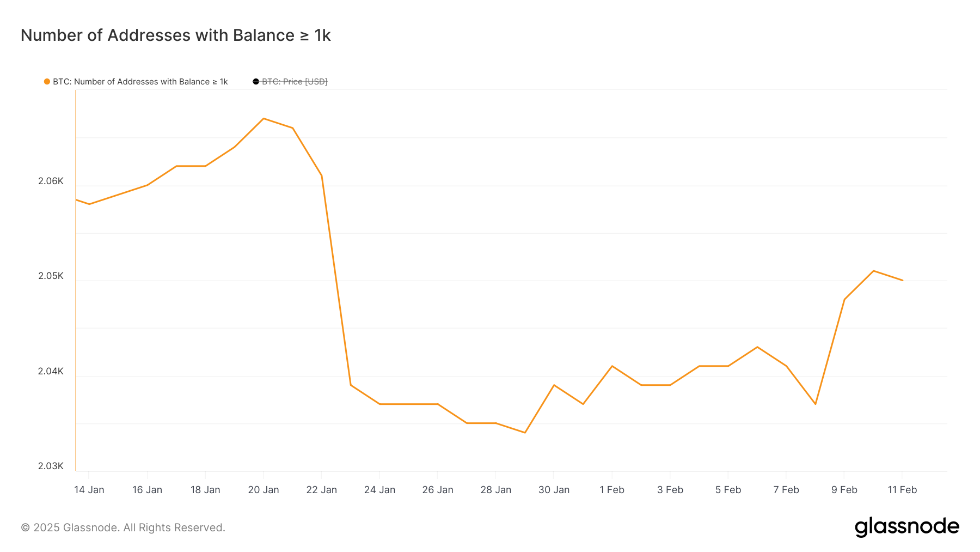
Task: Click the chart title text
Action: tap(176, 35)
